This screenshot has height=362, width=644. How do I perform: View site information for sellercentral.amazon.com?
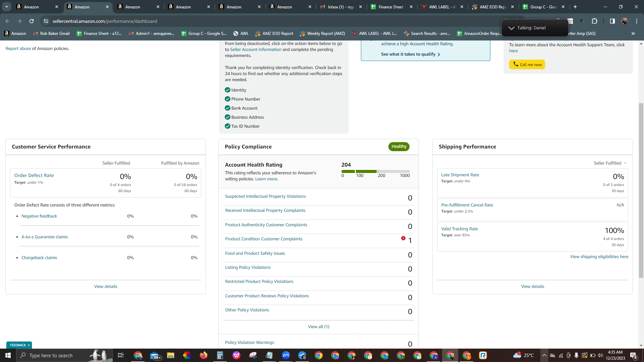tap(46, 21)
